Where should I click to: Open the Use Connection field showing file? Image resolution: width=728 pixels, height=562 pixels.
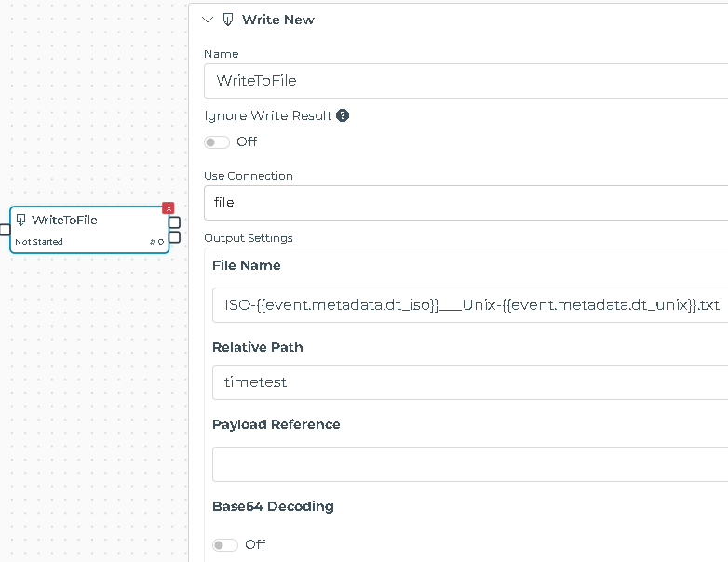coord(465,202)
